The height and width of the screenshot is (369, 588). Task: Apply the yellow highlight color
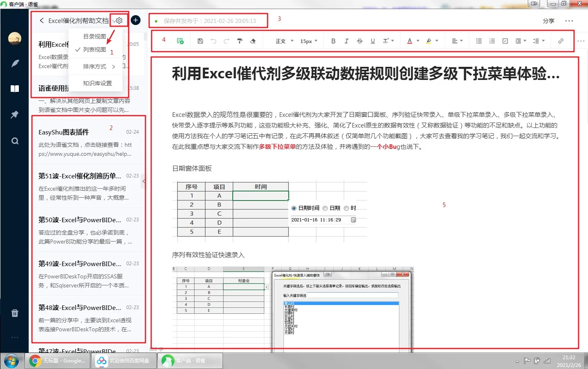coord(429,41)
